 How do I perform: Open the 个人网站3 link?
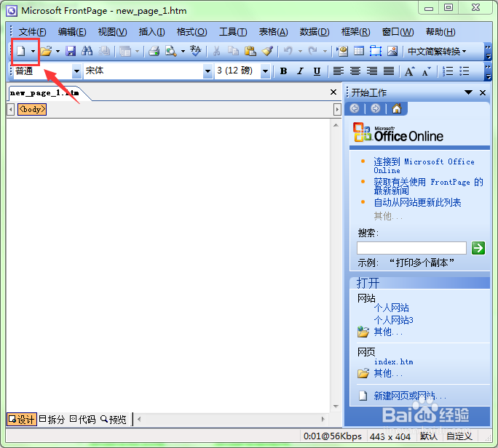393,320
